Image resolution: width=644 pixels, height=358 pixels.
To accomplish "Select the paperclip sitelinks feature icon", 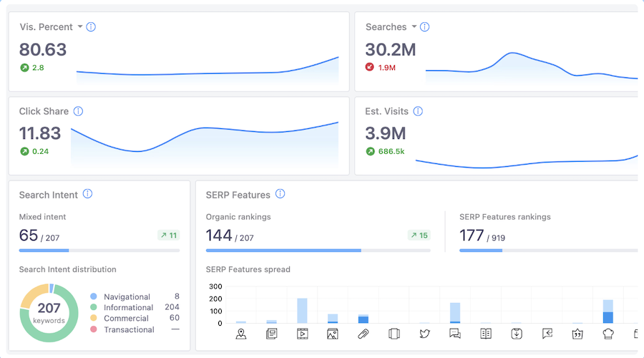I will (363, 334).
